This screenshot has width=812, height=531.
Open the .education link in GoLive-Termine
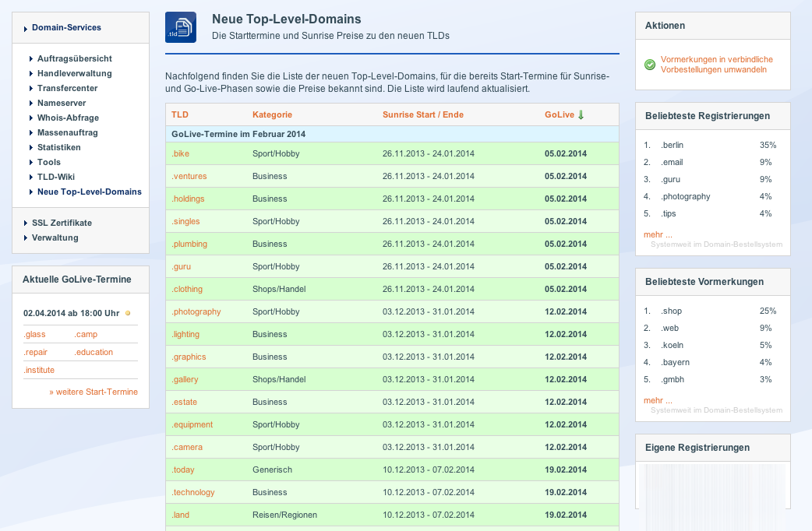tap(94, 353)
